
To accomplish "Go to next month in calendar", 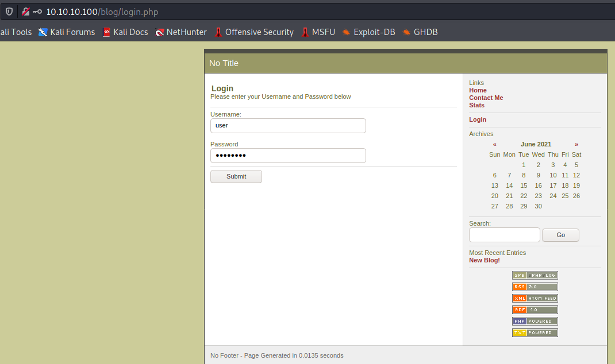I will point(576,144).
